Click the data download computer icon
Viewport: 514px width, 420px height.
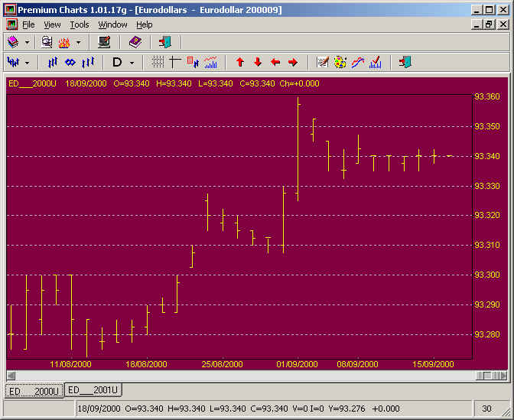click(x=47, y=42)
